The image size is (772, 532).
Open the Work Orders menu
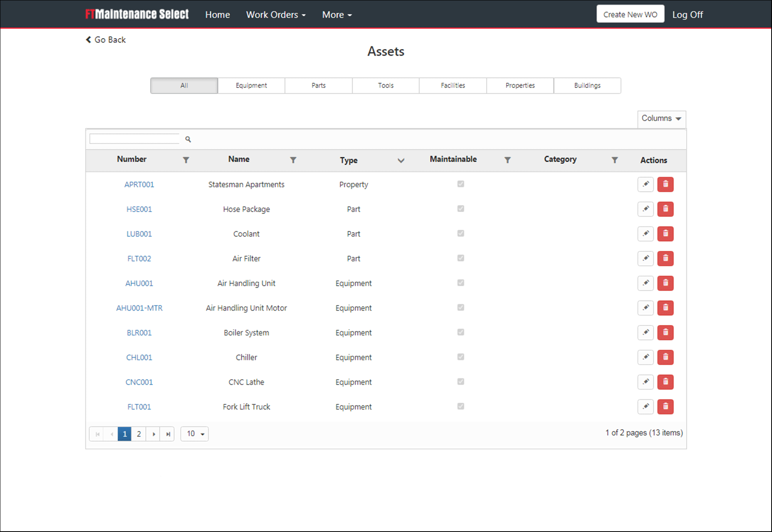point(276,15)
